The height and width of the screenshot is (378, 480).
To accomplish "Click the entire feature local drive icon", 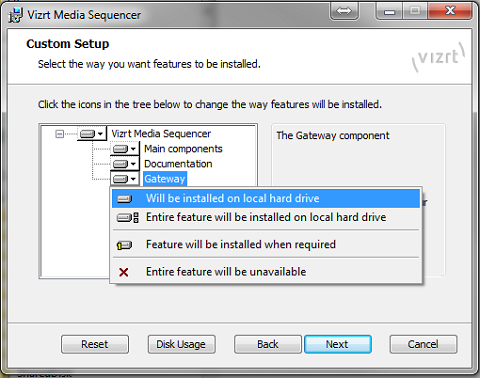I will click(x=127, y=218).
